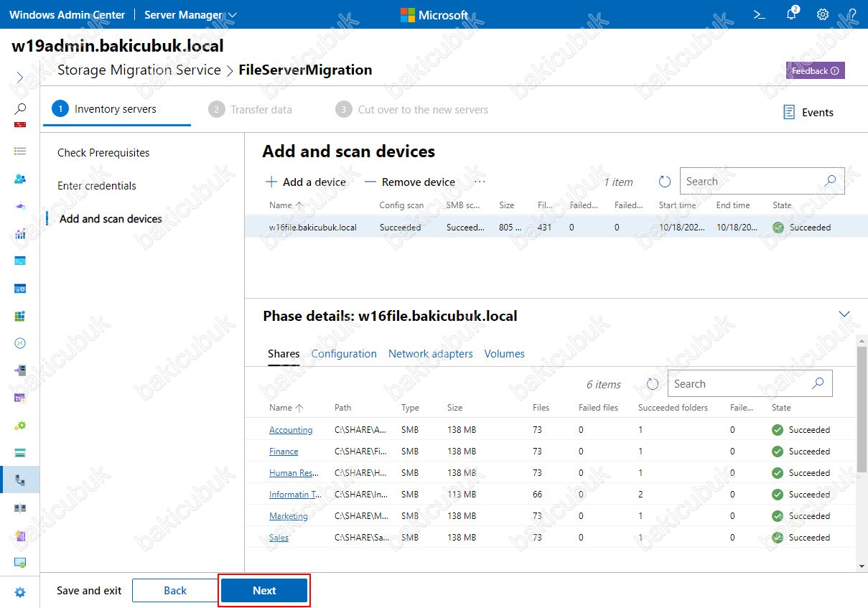This screenshot has width=868, height=608.
Task: Open the PowerShell tool in the sidebar
Action: 20,261
